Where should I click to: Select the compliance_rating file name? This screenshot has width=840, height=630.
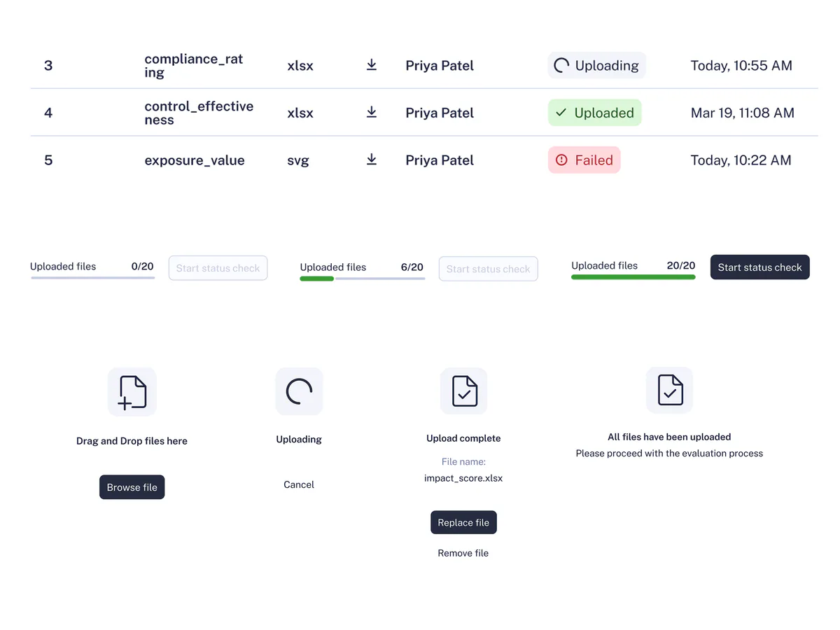[x=194, y=65]
